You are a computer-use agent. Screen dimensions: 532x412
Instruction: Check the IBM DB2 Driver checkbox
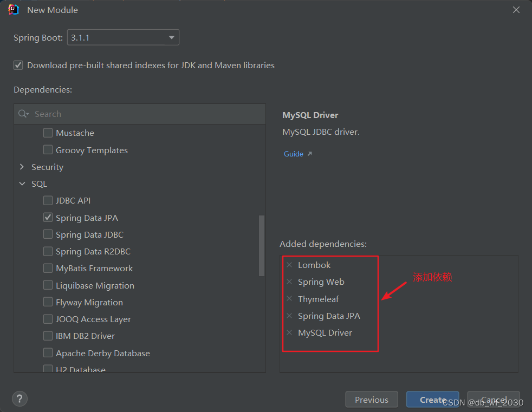[x=48, y=336]
